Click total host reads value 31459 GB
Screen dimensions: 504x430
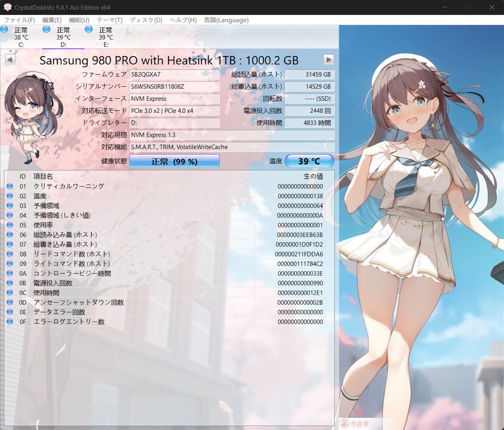(x=309, y=75)
